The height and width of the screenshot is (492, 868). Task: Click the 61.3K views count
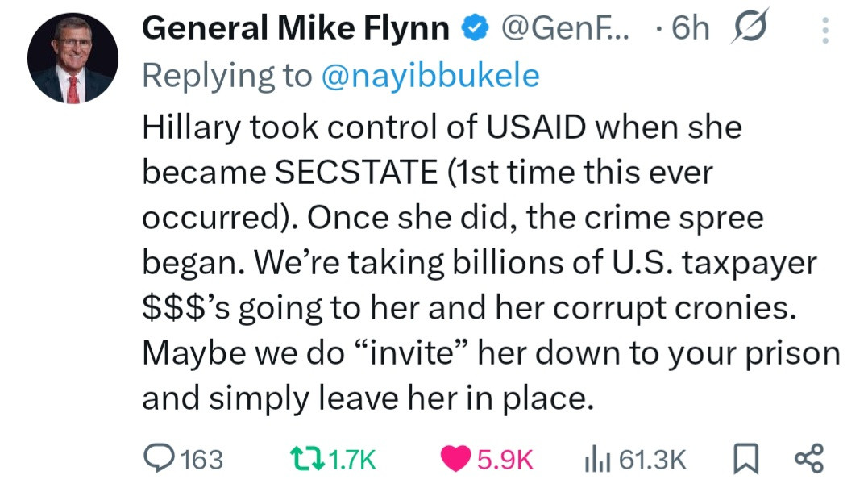(x=652, y=460)
